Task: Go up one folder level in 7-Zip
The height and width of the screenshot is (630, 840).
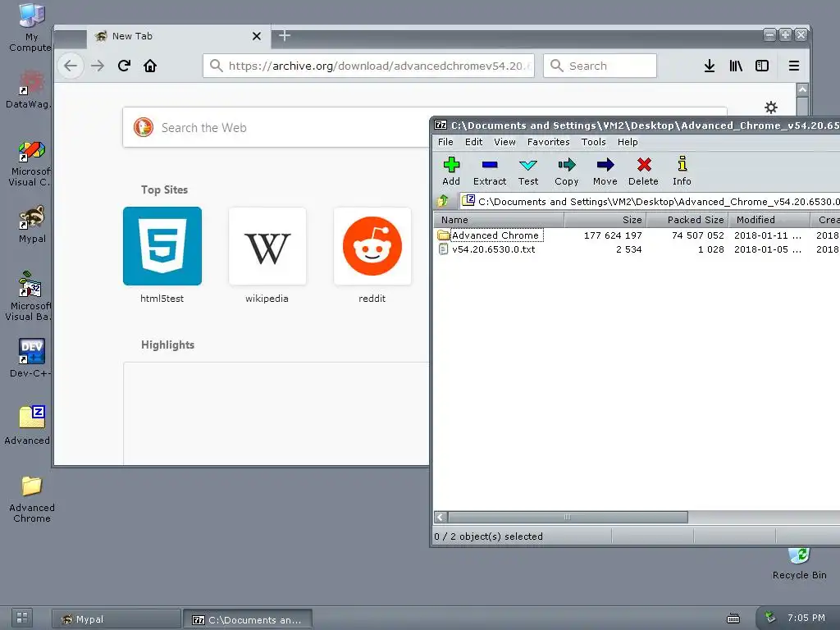Action: pyautogui.click(x=443, y=202)
